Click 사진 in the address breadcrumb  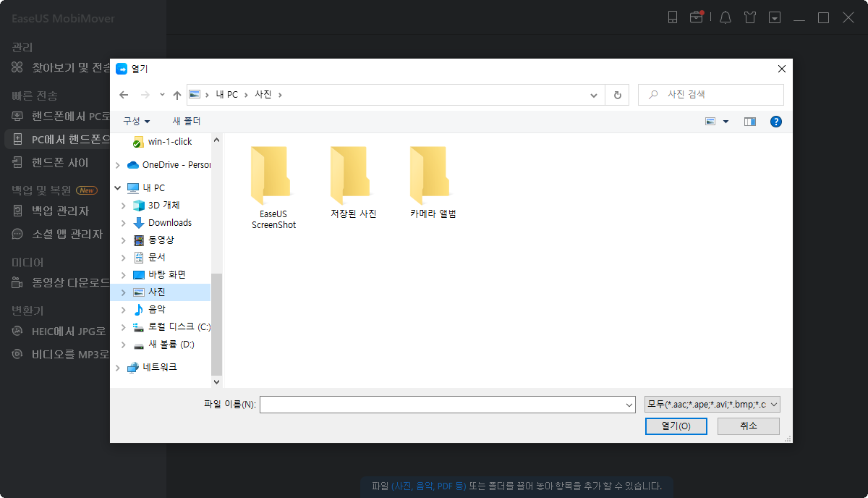[x=263, y=95]
